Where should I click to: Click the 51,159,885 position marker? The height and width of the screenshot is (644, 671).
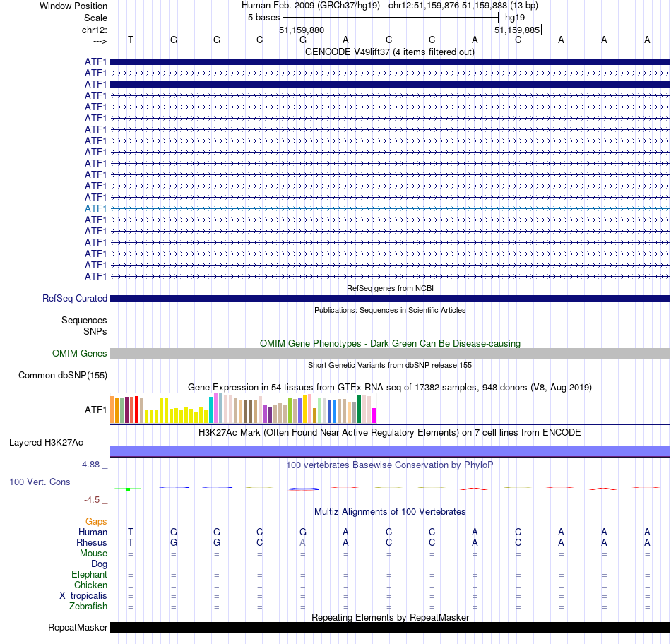click(517, 30)
